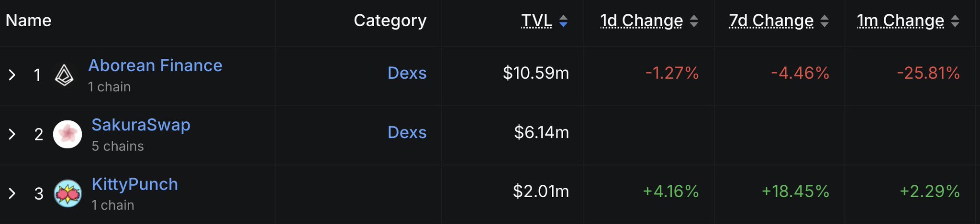This screenshot has width=980, height=224.
Task: Sort by TVL using arrow icon
Action: click(563, 21)
